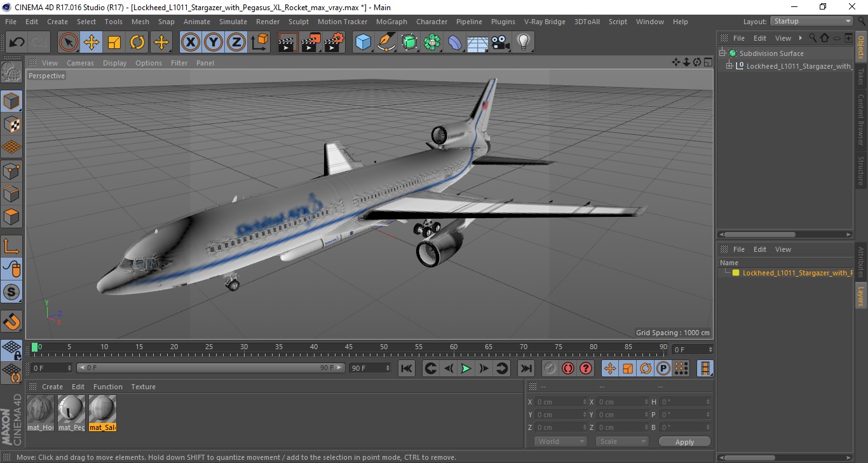The image size is (868, 463).
Task: Switch to Edges mode
Action: [x=11, y=193]
